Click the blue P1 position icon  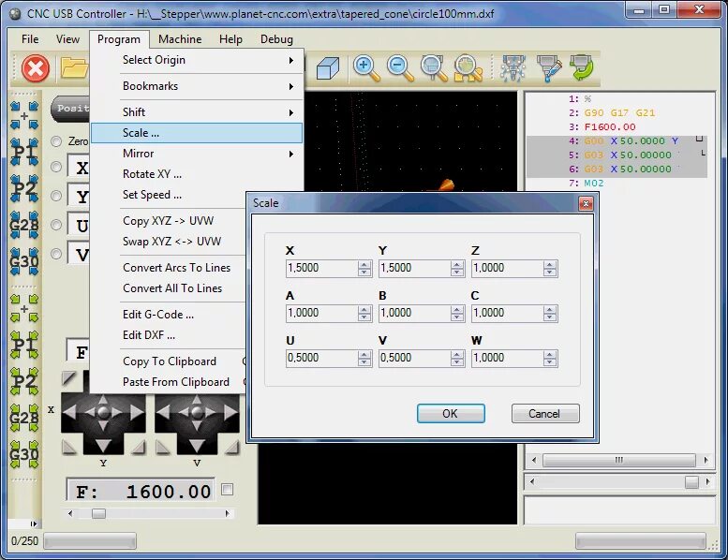coord(24,152)
